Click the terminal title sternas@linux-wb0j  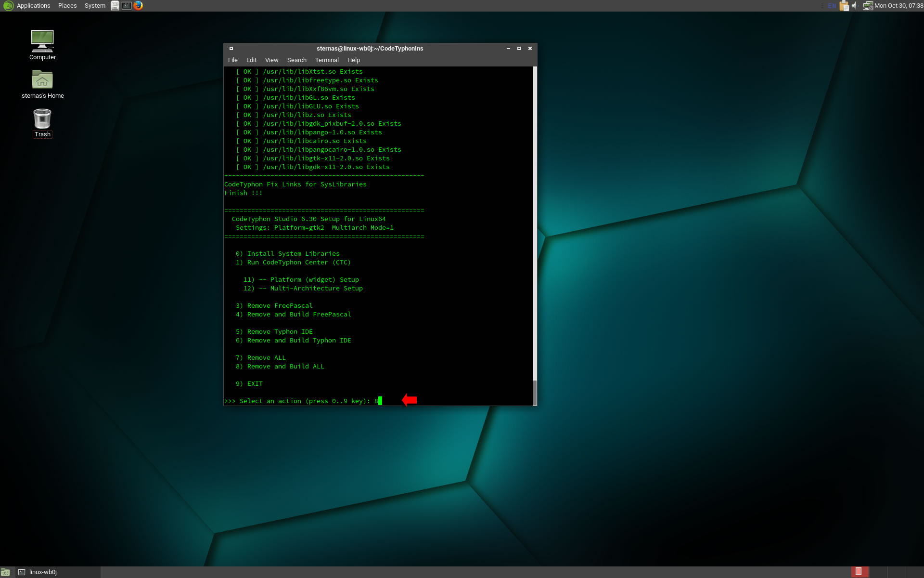pyautogui.click(x=370, y=49)
